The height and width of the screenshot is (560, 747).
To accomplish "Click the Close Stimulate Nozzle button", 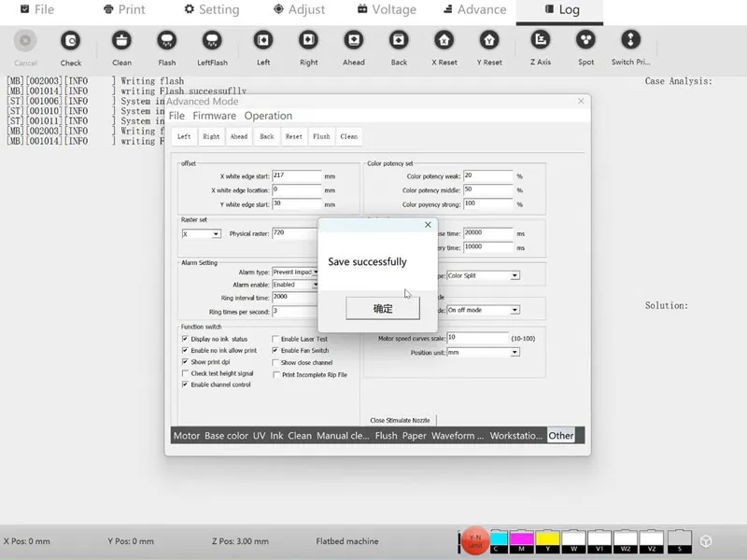I will [402, 421].
